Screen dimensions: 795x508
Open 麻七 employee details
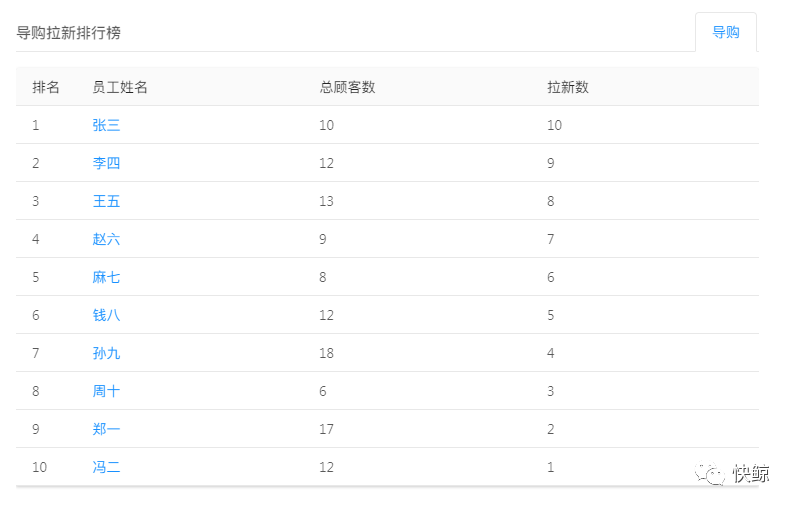(106, 277)
